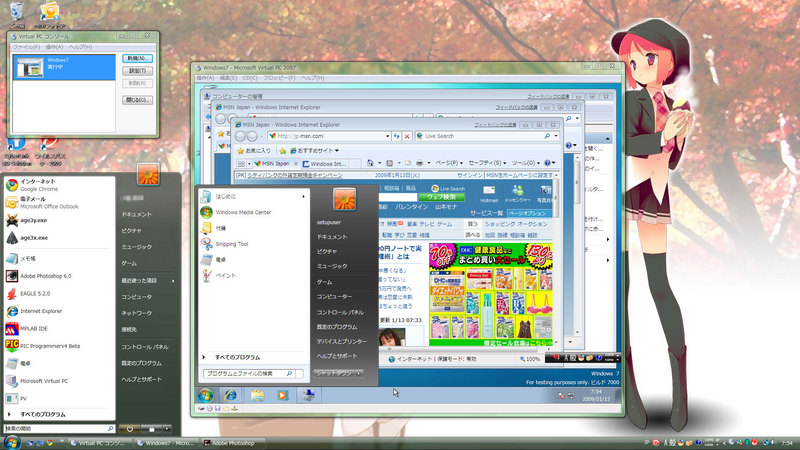Click the home icon in IE command bar

pos(370,163)
